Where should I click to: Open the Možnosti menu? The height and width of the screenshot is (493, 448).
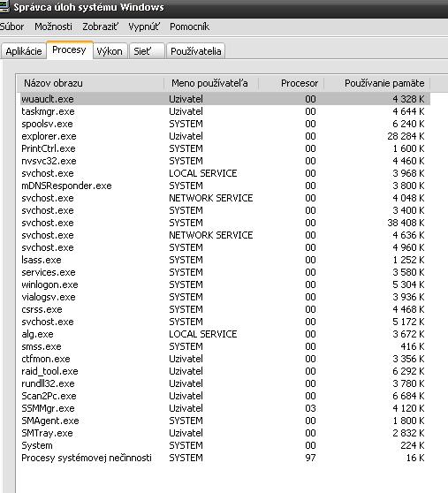pos(53,27)
